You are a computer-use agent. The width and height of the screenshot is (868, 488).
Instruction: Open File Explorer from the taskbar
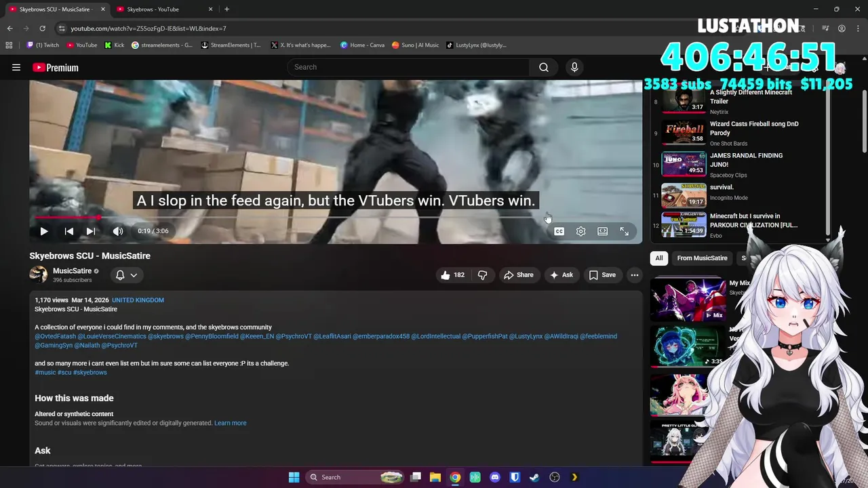pos(435,477)
